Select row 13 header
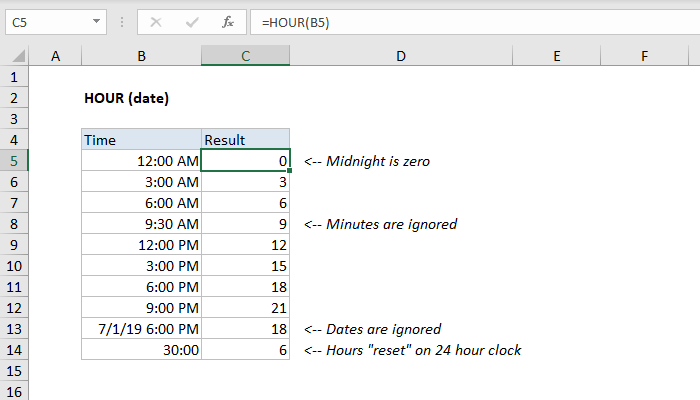This screenshot has width=700, height=400. click(x=14, y=329)
